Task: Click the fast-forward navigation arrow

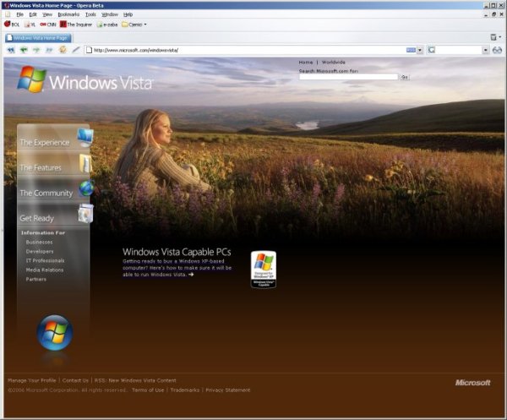Action: pyautogui.click(x=49, y=50)
